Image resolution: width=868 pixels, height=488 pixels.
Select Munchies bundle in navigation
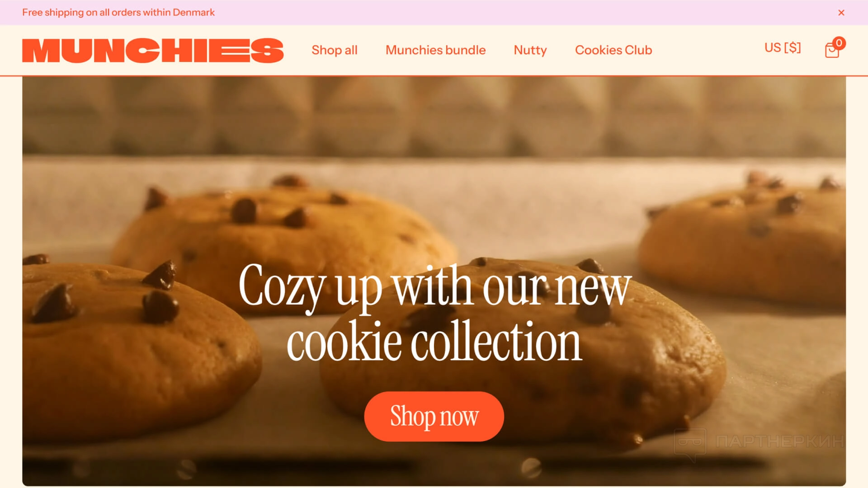point(435,50)
